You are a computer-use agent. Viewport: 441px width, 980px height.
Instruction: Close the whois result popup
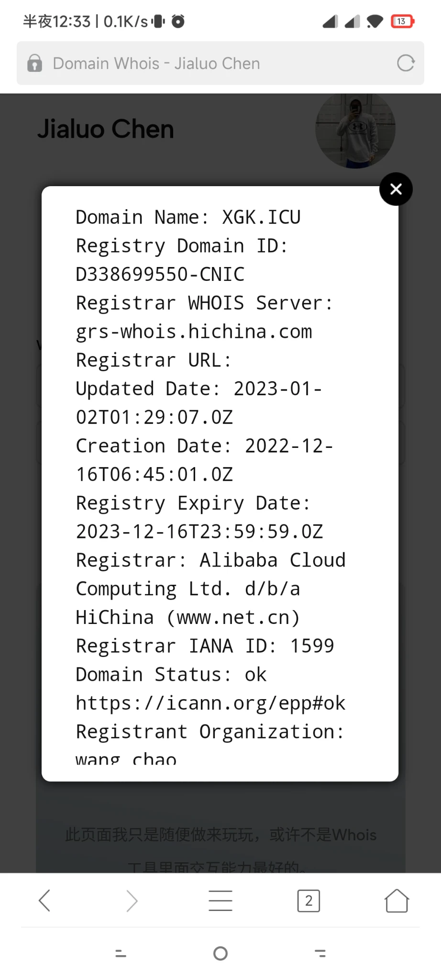tap(396, 189)
